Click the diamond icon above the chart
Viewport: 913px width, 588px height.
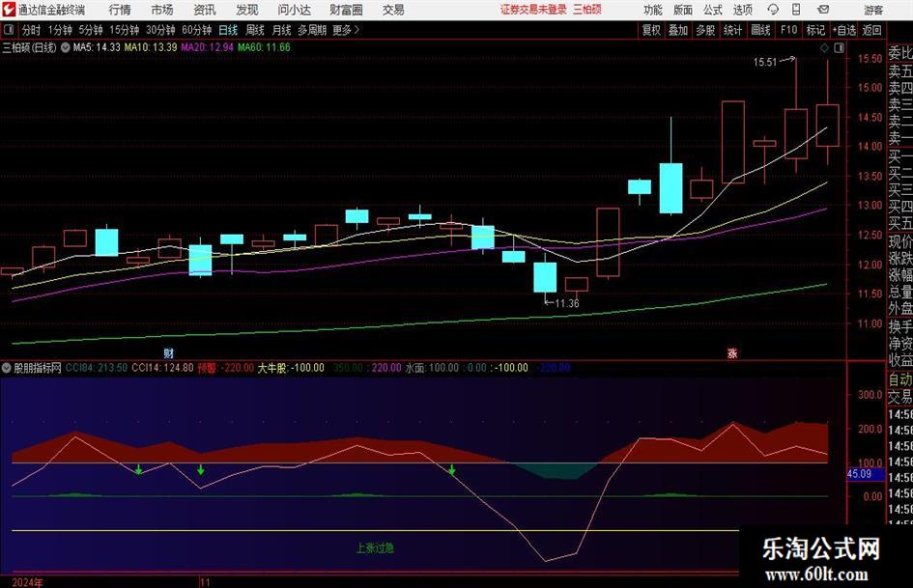(x=824, y=47)
